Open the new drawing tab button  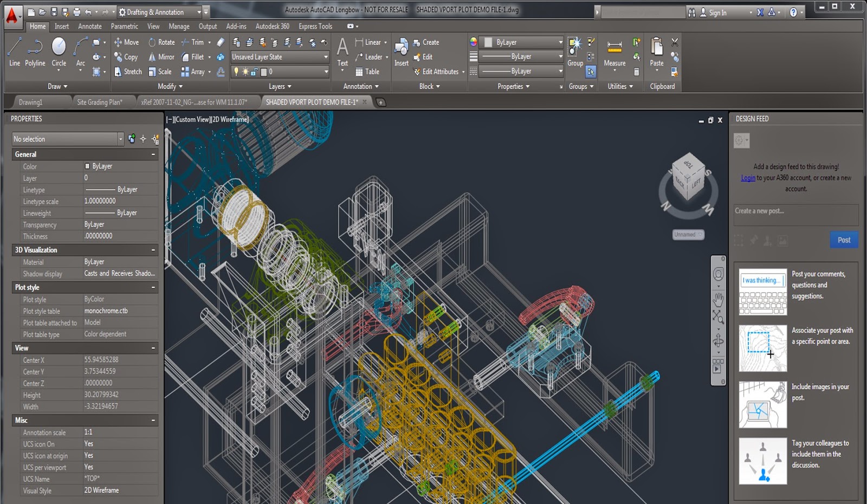tap(381, 102)
